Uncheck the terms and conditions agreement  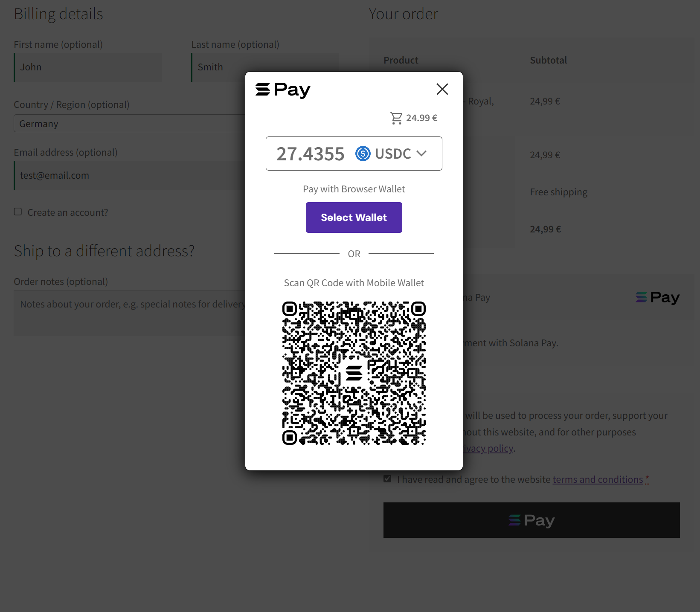point(387,479)
